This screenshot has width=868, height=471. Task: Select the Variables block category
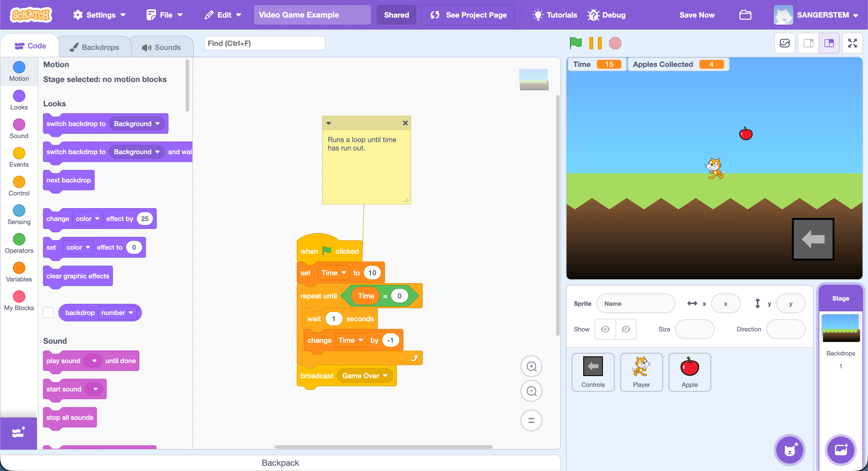tap(19, 272)
